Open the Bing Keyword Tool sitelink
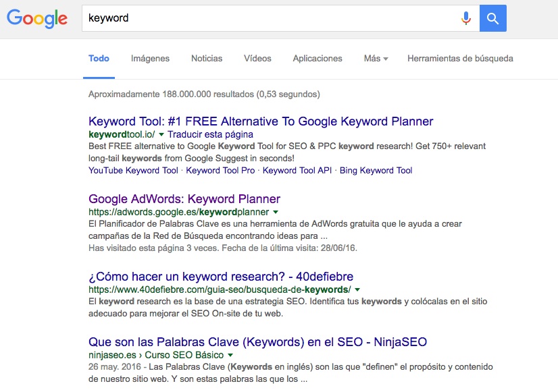Screen dimensions: 558x392 (x=376, y=170)
